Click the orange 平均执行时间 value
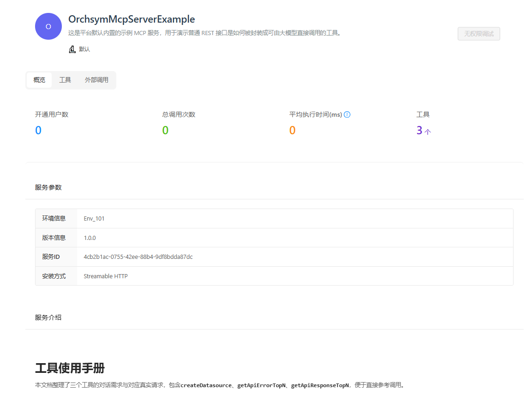Image resolution: width=532 pixels, height=395 pixels. (x=292, y=131)
